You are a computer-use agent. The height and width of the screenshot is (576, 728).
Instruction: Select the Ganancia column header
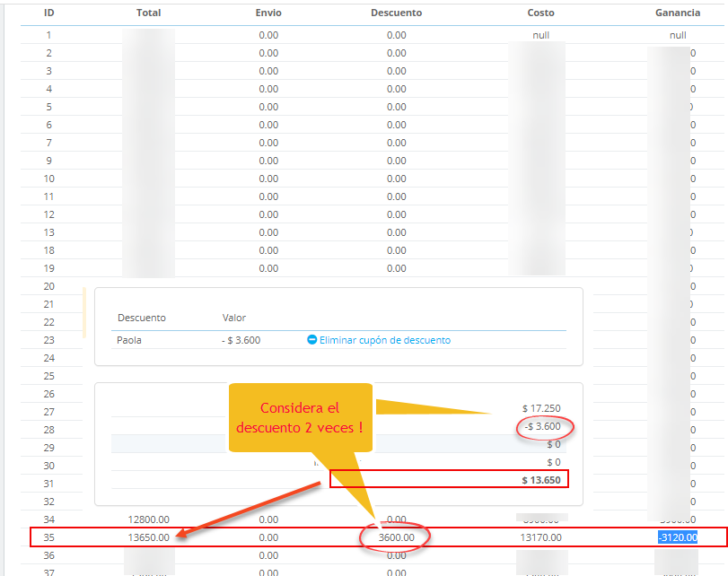pyautogui.click(x=678, y=13)
